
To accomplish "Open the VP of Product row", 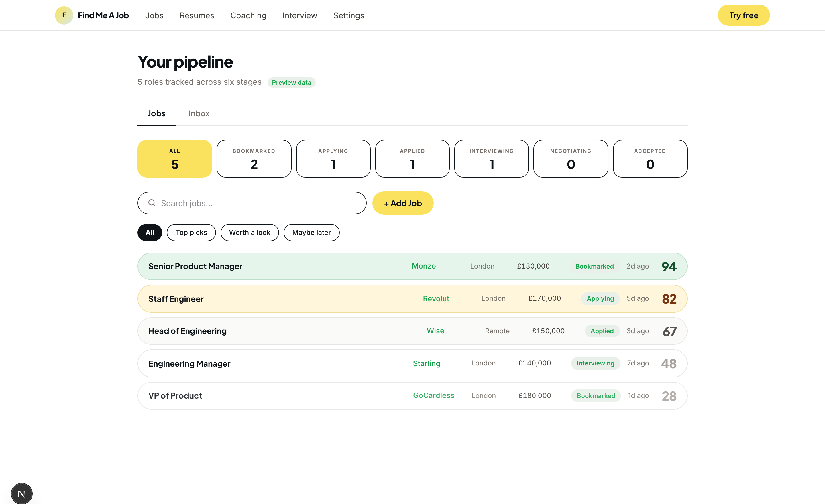I will pyautogui.click(x=412, y=396).
